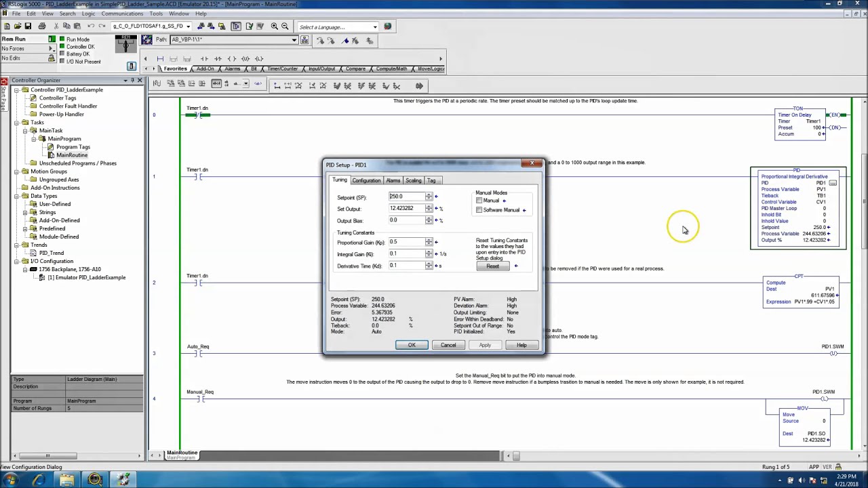The image size is (868, 488).
Task: Click the Undo arrow icon
Action: coord(91,26)
